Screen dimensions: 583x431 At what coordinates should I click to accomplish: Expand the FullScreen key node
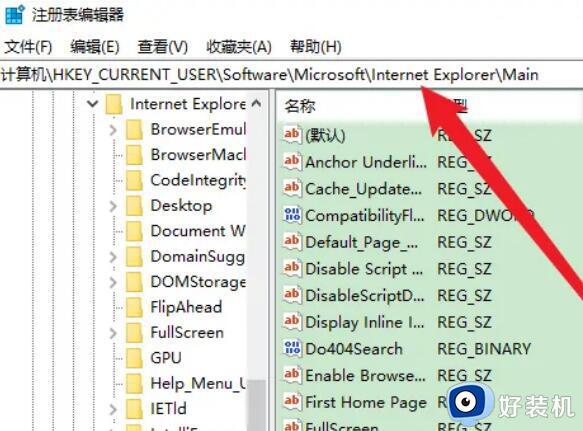click(x=113, y=333)
